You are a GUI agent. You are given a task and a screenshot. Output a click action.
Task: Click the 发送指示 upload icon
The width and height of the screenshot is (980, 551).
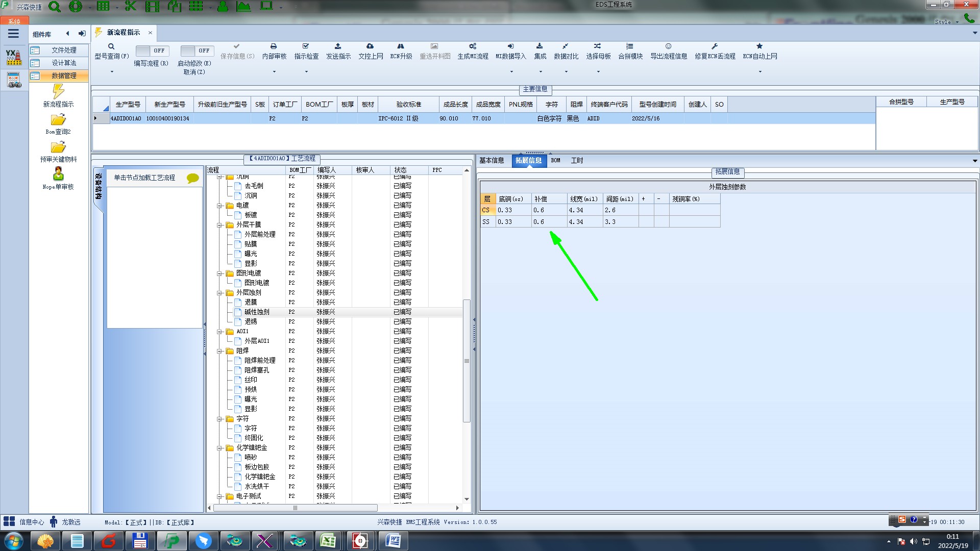pyautogui.click(x=338, y=46)
